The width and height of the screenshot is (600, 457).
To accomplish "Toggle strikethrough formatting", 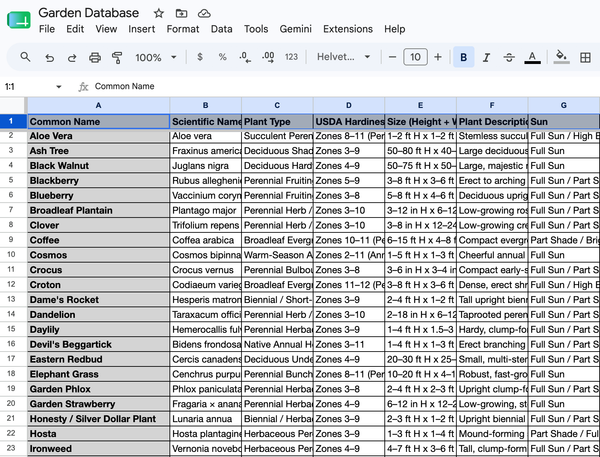I will coord(509,58).
